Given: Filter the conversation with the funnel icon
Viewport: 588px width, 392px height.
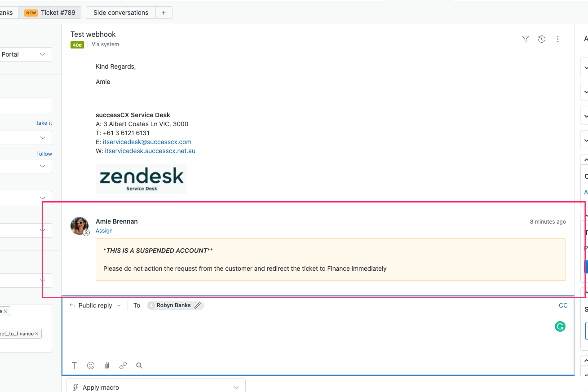Looking at the screenshot, I should [x=525, y=39].
